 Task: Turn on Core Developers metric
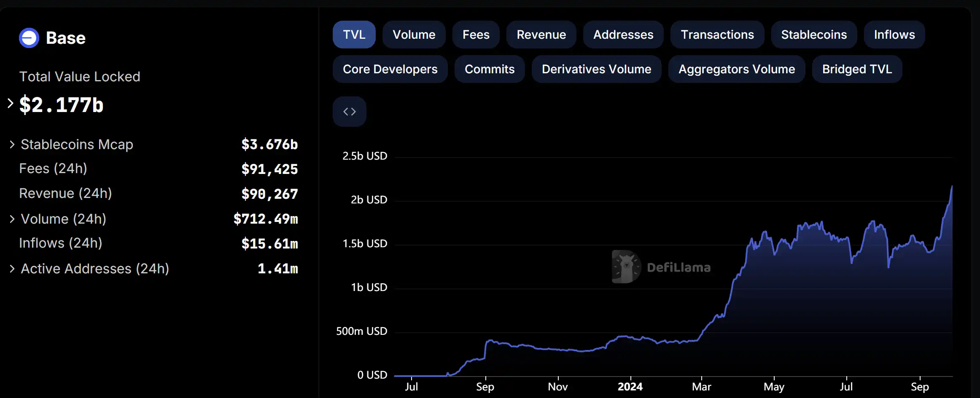(x=390, y=69)
